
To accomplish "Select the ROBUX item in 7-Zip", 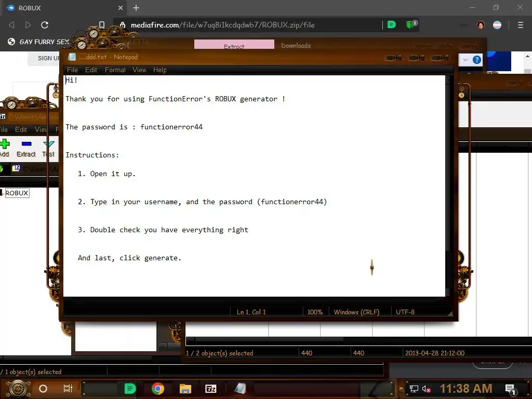I will pos(17,193).
